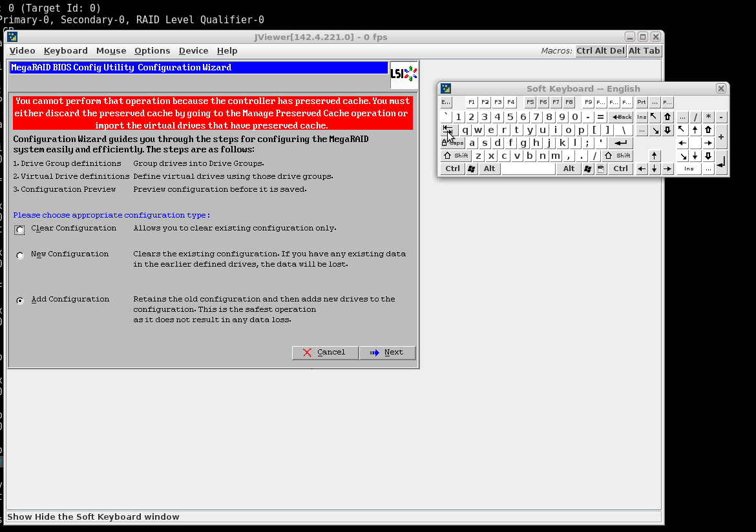This screenshot has height=532, width=756.
Task: Click the left Shift key on the soft keyboard
Action: (x=456, y=156)
